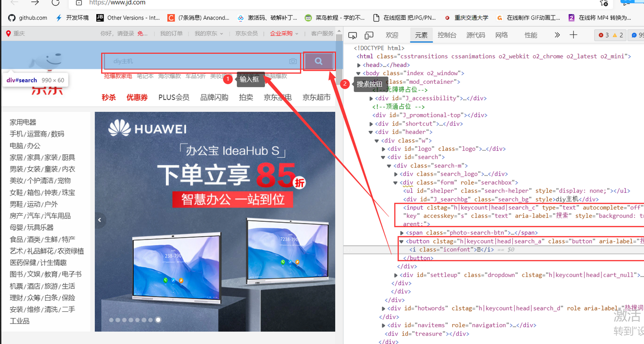Screen dimensions: 644x344
Task: Open 我的订单 link
Action: tap(171, 33)
